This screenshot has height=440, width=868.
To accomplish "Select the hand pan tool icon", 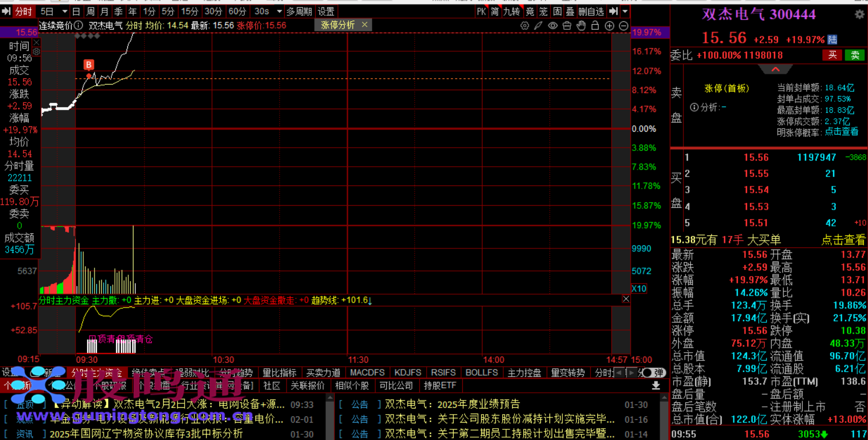I will 581,26.
